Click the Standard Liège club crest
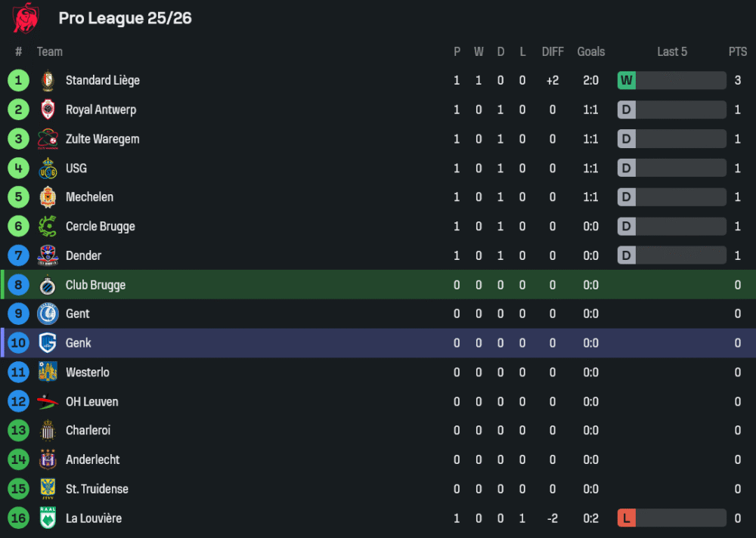 tap(48, 81)
